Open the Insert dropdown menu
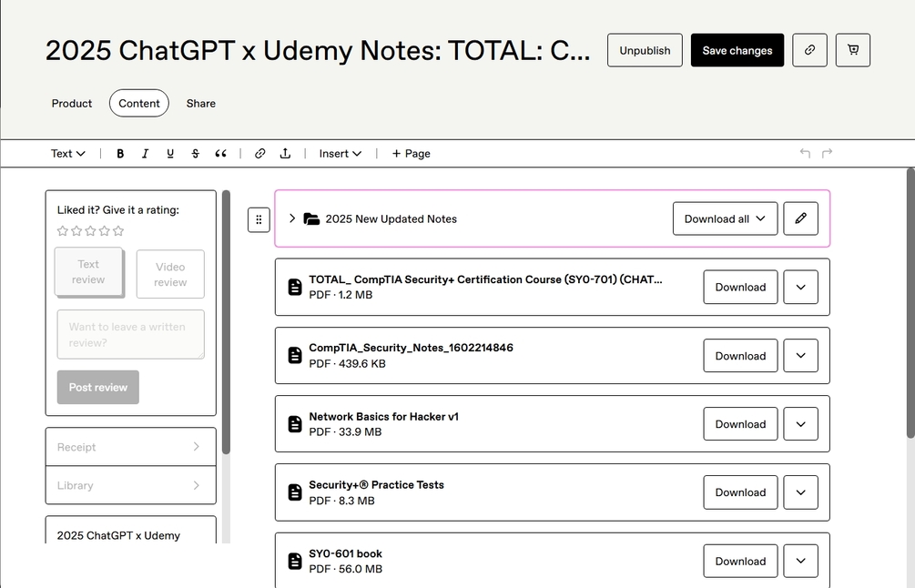Image resolution: width=915 pixels, height=588 pixels. pos(341,154)
